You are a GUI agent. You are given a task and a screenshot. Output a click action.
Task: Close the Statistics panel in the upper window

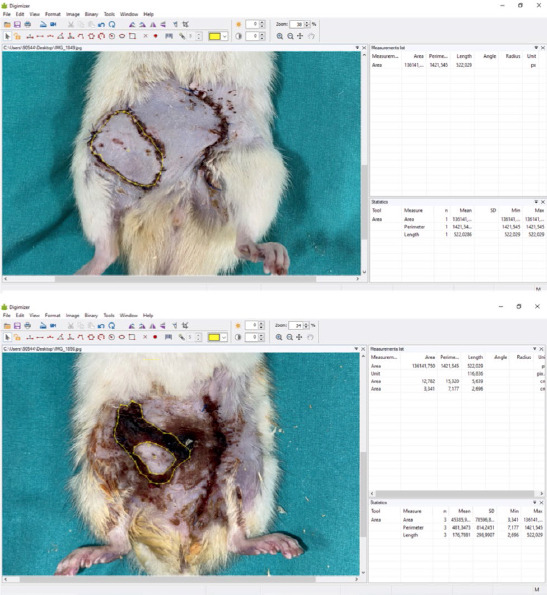point(542,202)
